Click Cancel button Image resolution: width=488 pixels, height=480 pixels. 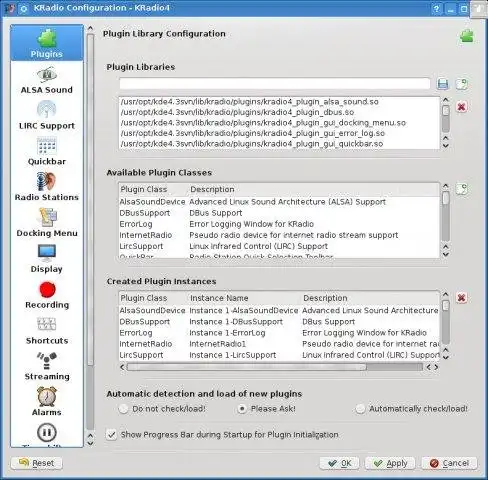click(x=449, y=463)
